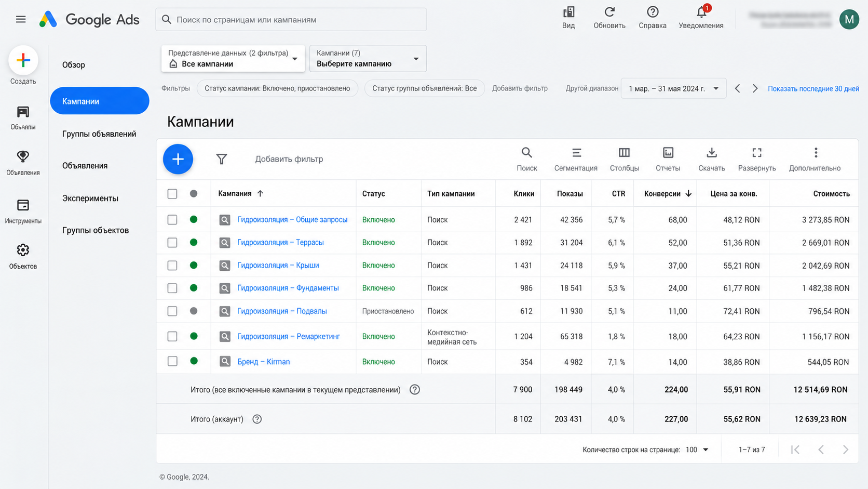Check the Бренд – Kirman row

coord(172,362)
